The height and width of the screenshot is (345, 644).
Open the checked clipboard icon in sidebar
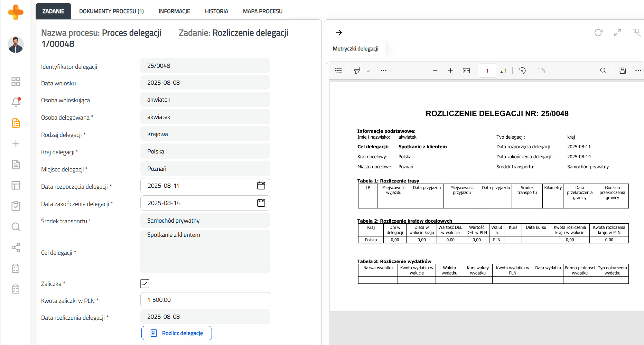pyautogui.click(x=16, y=206)
